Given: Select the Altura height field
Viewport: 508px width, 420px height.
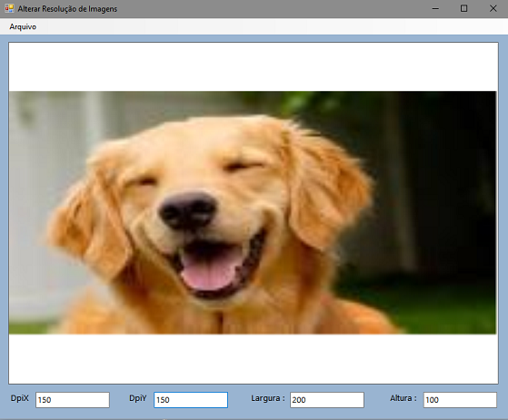Looking at the screenshot, I should click(460, 400).
